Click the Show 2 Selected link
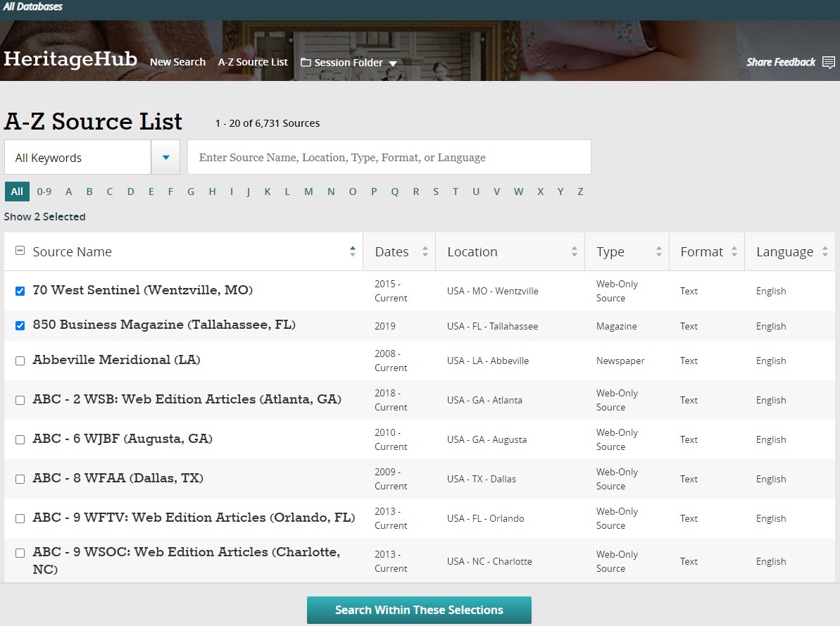This screenshot has height=626, width=840. pyautogui.click(x=45, y=217)
